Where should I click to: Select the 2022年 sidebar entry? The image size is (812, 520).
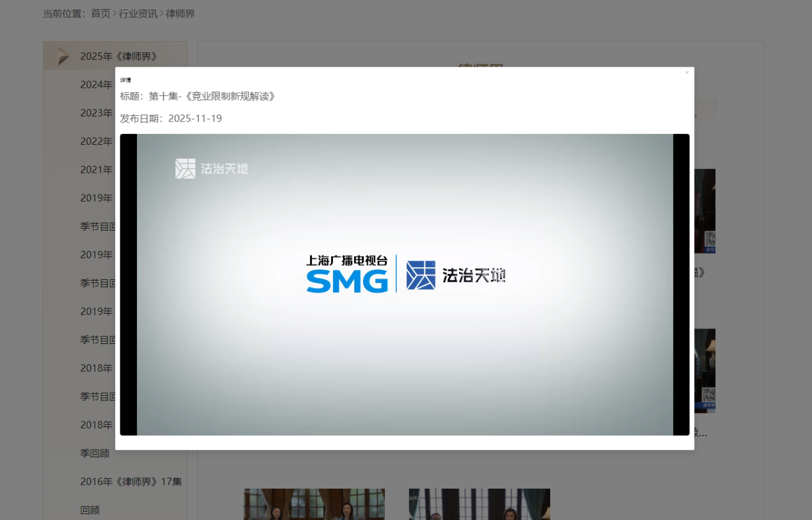(95, 141)
